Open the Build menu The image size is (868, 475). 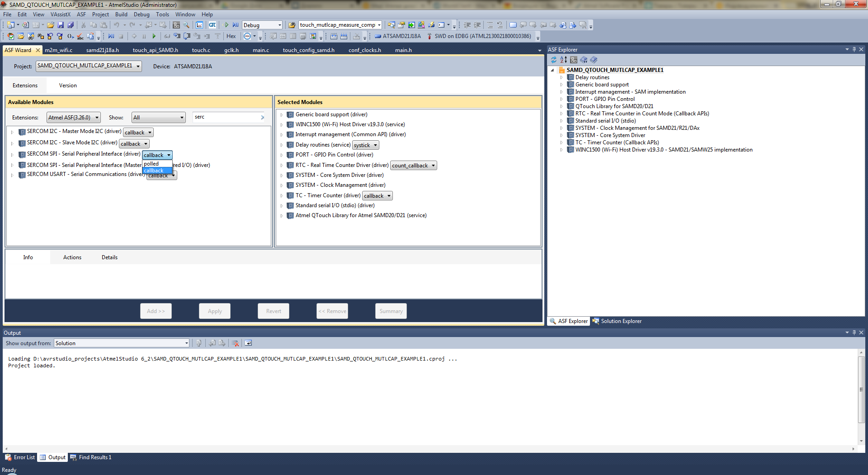(121, 14)
